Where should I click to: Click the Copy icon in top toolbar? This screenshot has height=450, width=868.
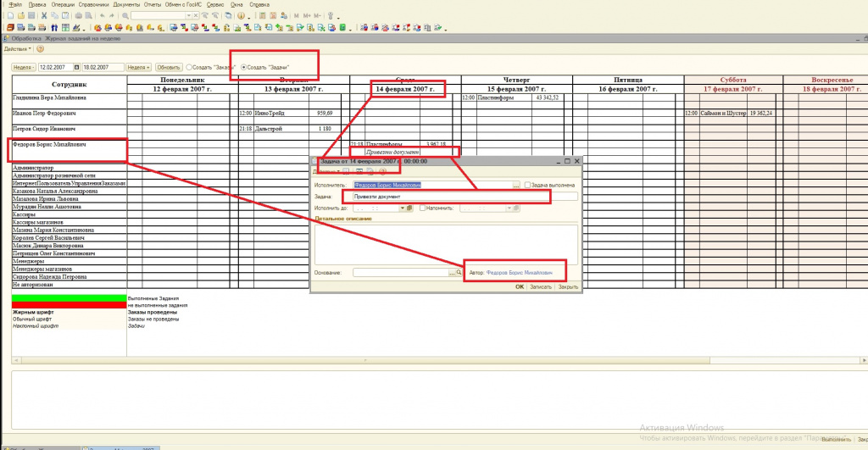pyautogui.click(x=54, y=15)
